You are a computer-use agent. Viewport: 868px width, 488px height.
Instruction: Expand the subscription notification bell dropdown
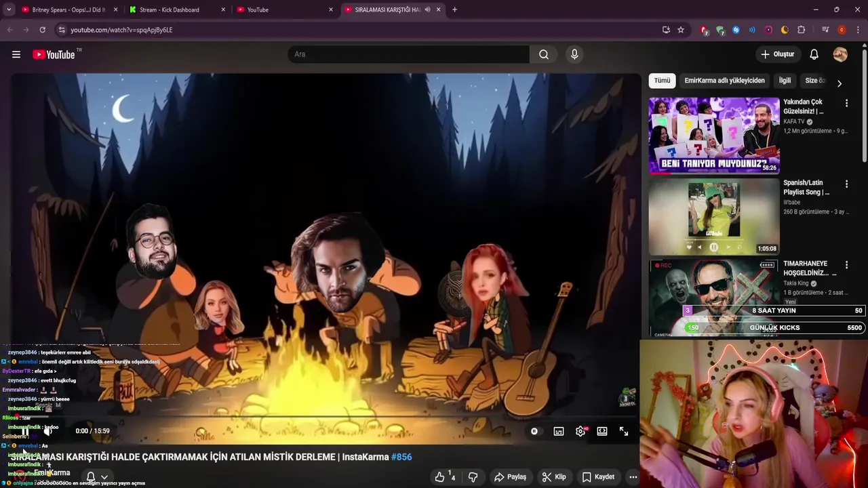point(97,477)
